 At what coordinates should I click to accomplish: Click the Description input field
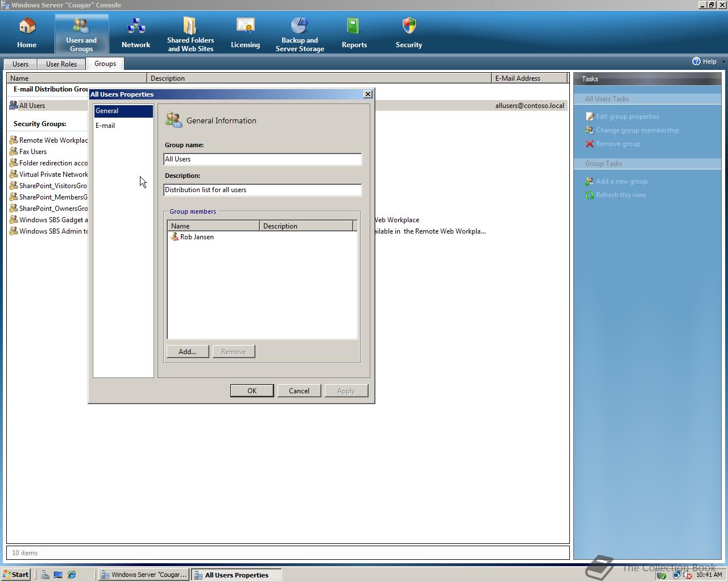pyautogui.click(x=263, y=190)
